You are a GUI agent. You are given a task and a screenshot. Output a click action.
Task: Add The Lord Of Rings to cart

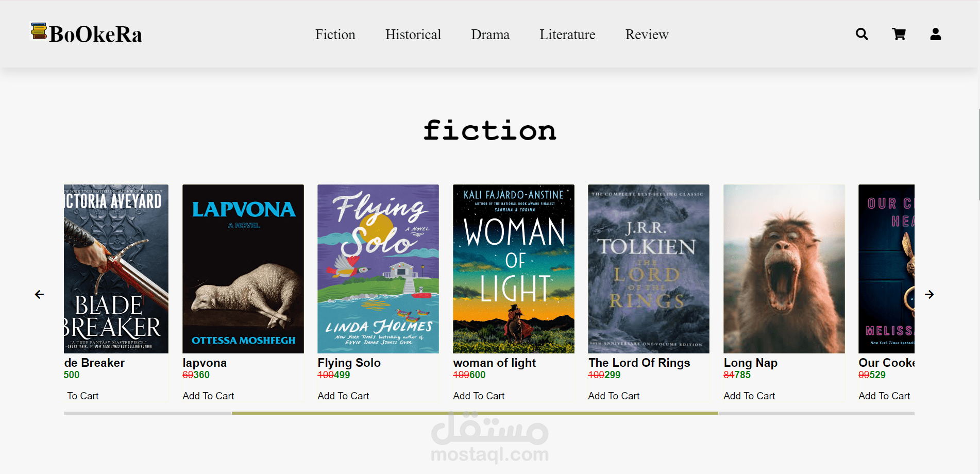(x=614, y=396)
